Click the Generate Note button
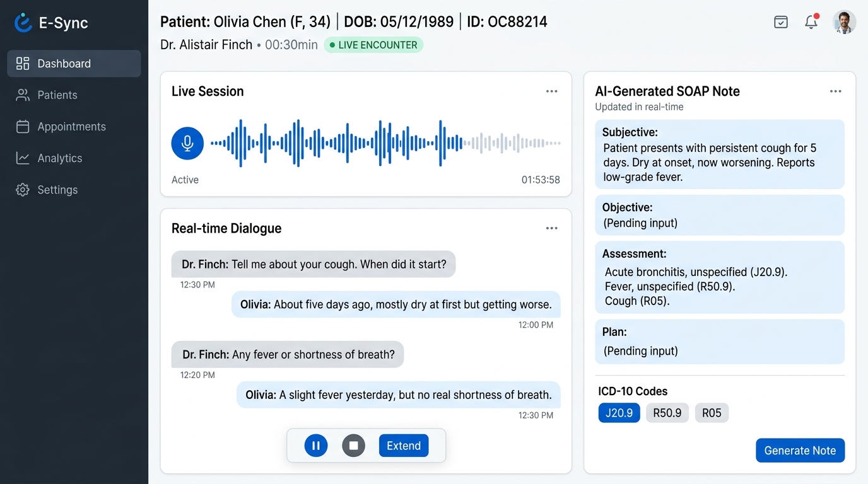Viewport: 868px width, 484px height. tap(800, 451)
